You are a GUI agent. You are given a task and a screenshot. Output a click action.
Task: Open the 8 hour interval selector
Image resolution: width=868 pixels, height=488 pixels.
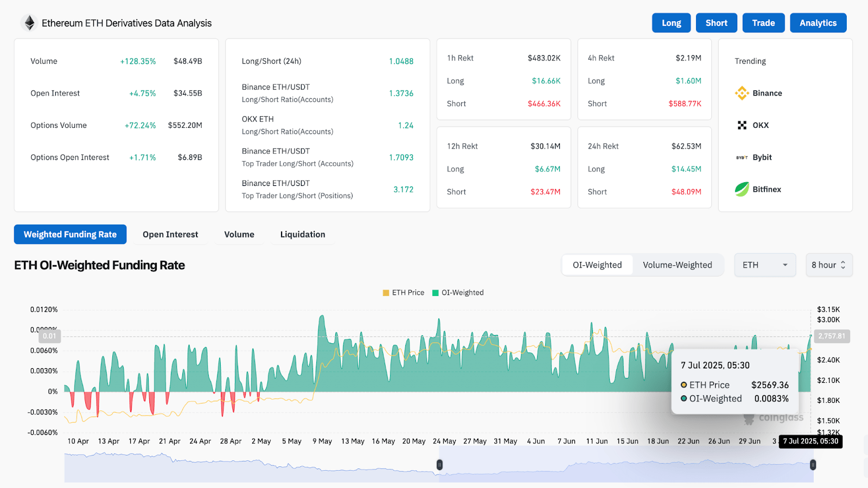point(828,265)
